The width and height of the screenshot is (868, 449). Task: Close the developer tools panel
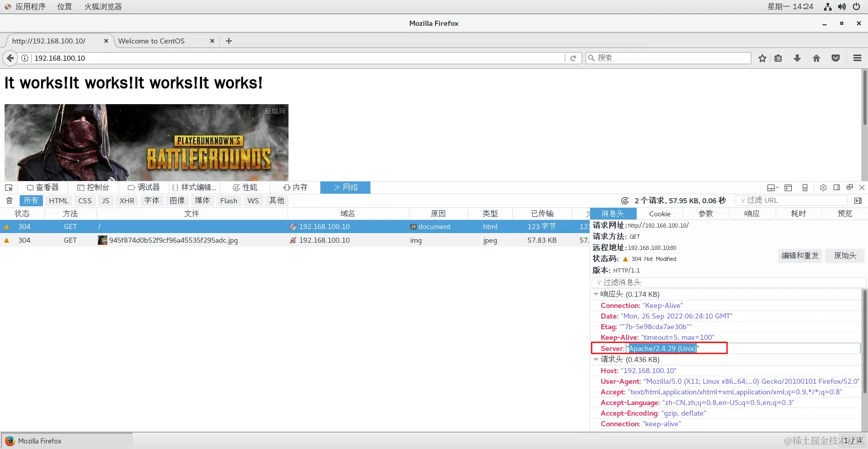tap(862, 188)
